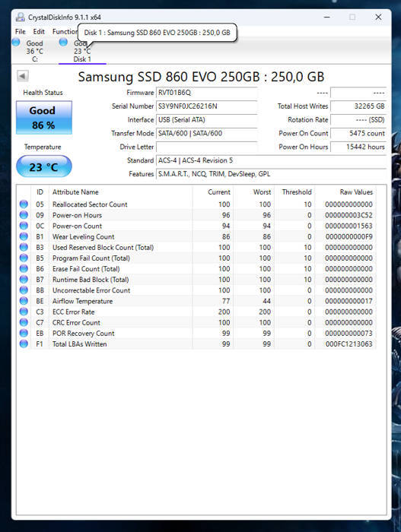Open the Function menu
Viewport: 401px width, 532px height.
65,32
